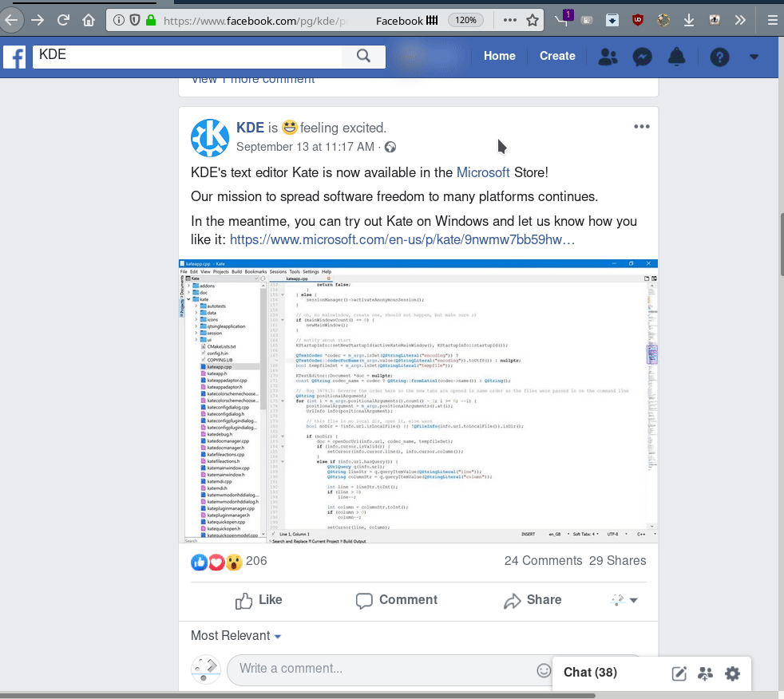View the secure connection padlock details
The image size is (784, 699).
click(x=151, y=20)
